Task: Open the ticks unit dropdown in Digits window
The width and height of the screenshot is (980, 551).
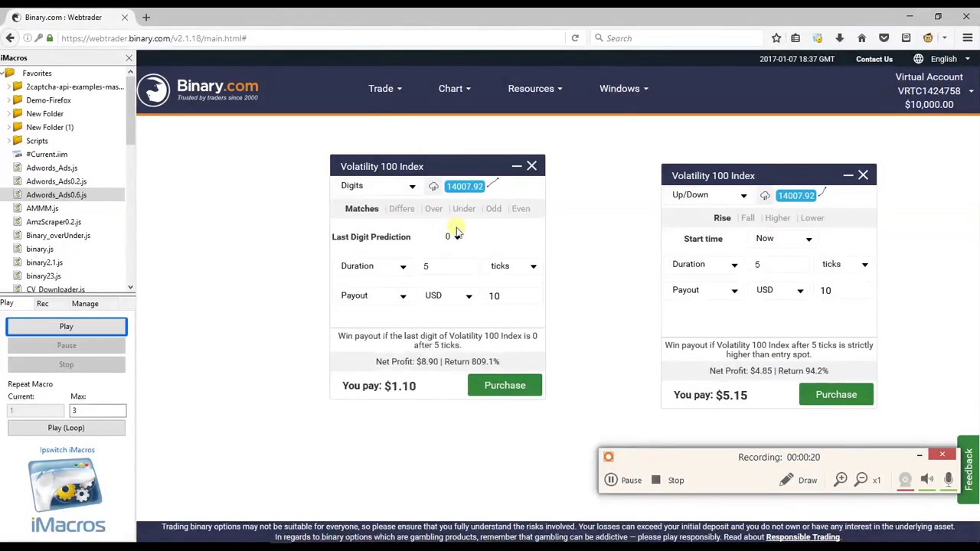Action: pyautogui.click(x=513, y=266)
